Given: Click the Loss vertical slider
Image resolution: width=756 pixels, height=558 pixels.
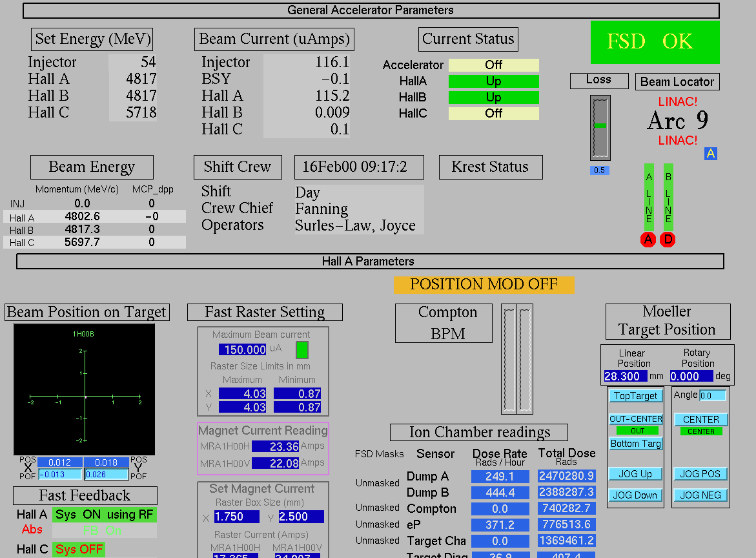Looking at the screenshot, I should click(600, 128).
